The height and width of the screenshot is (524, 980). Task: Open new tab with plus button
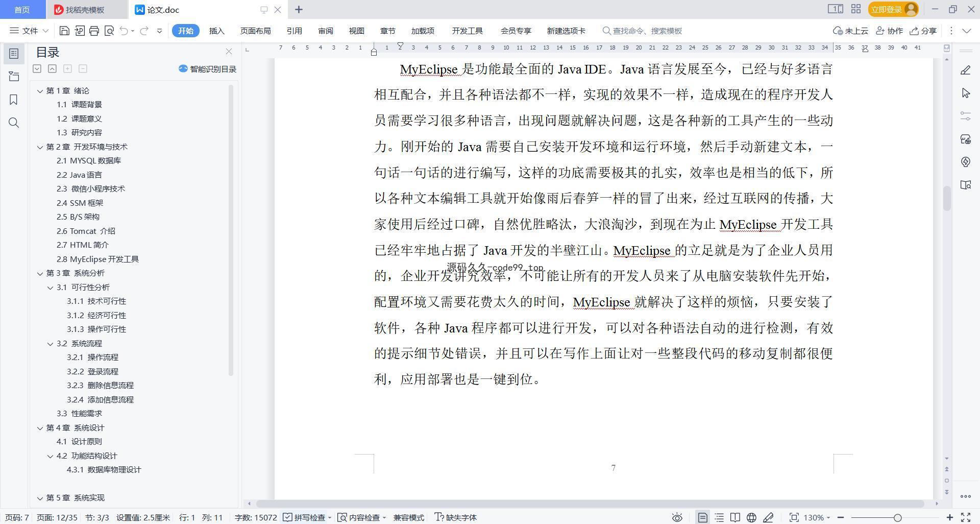pos(299,10)
